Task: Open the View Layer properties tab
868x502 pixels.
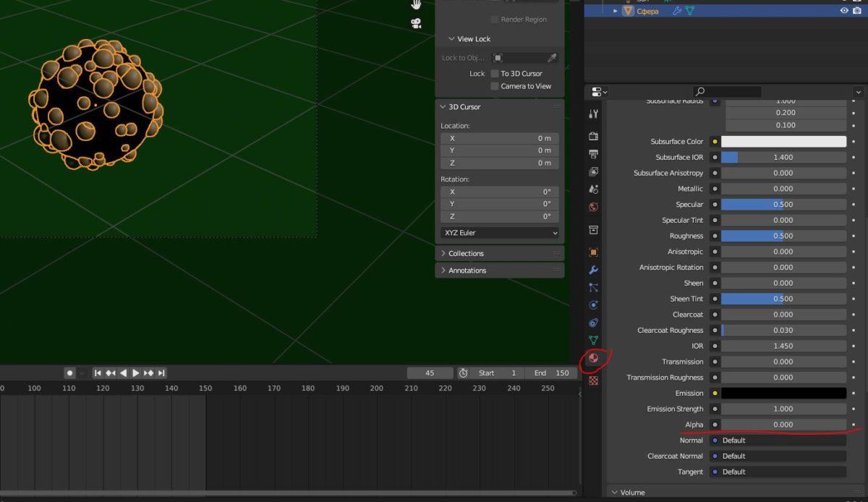Action: [593, 171]
